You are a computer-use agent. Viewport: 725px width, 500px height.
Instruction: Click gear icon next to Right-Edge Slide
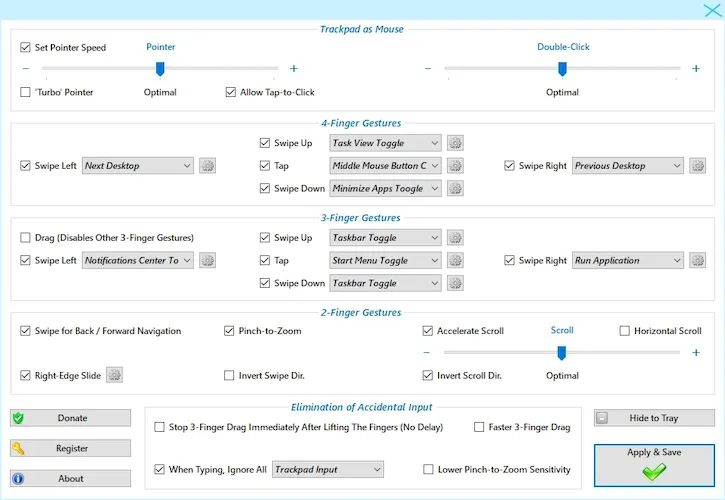click(x=115, y=375)
